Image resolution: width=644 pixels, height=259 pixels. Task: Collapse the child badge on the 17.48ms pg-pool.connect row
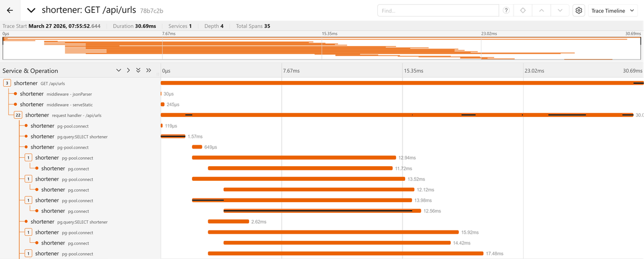(x=28, y=253)
